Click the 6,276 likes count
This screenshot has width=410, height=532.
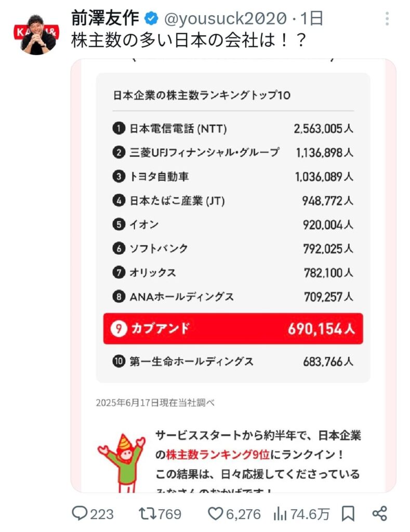point(243,514)
